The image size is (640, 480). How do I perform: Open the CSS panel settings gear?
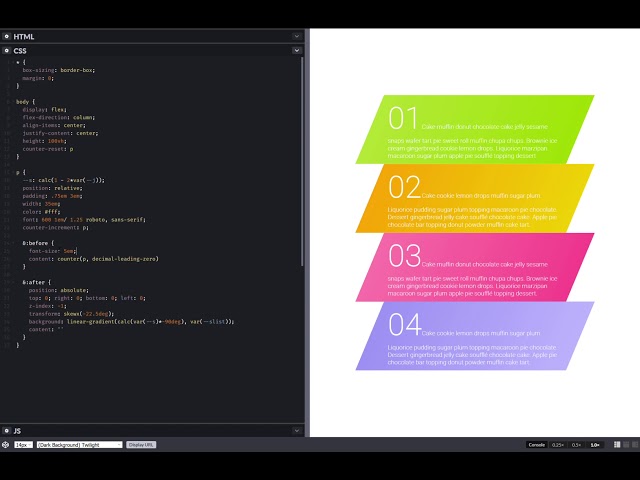coord(7,51)
